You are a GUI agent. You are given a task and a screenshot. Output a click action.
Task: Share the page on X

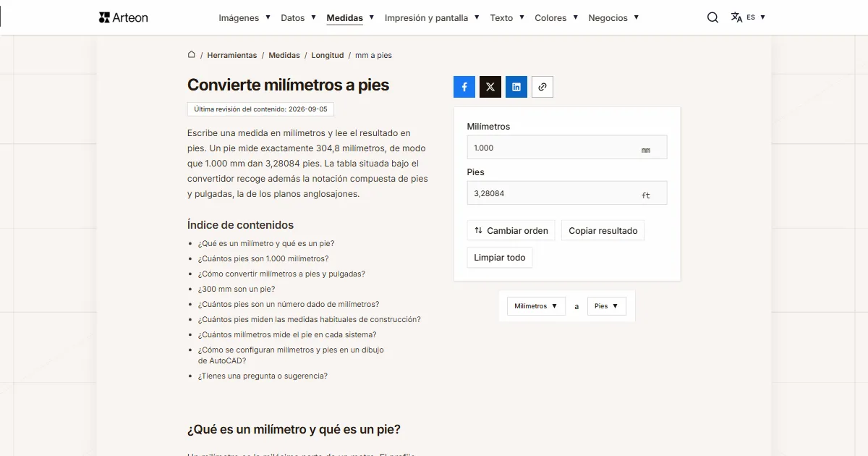[490, 87]
